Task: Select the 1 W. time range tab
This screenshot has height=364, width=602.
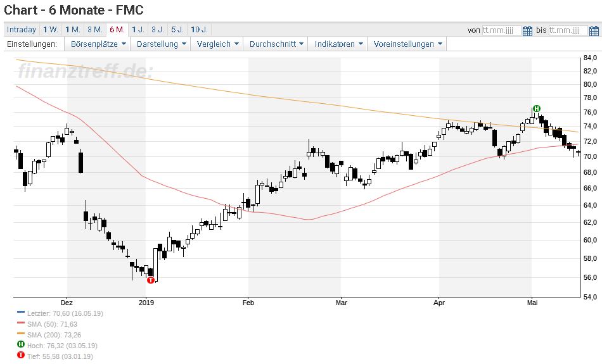Action: tap(50, 30)
